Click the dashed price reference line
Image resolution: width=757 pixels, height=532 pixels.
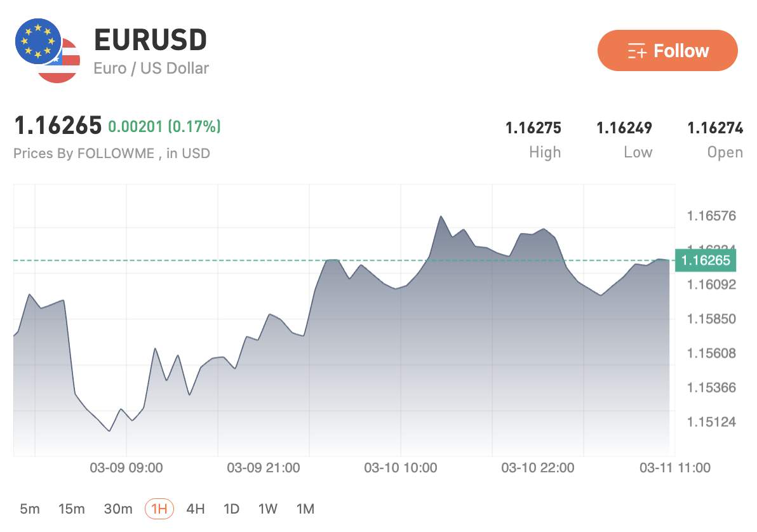[191, 260]
